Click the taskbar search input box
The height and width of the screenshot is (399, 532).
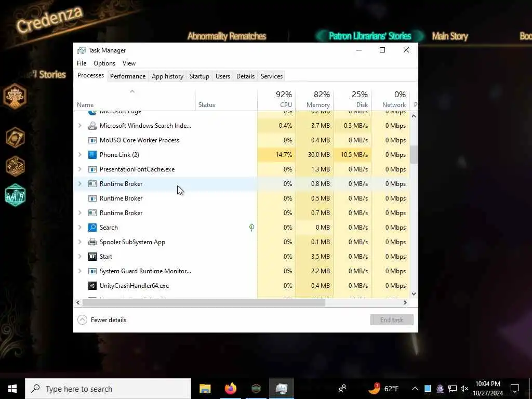click(108, 389)
